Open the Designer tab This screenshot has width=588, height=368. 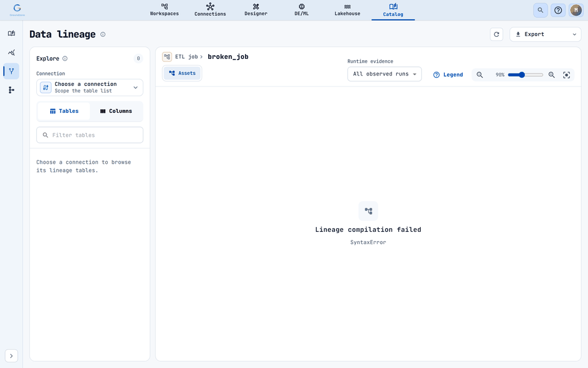tap(256, 10)
